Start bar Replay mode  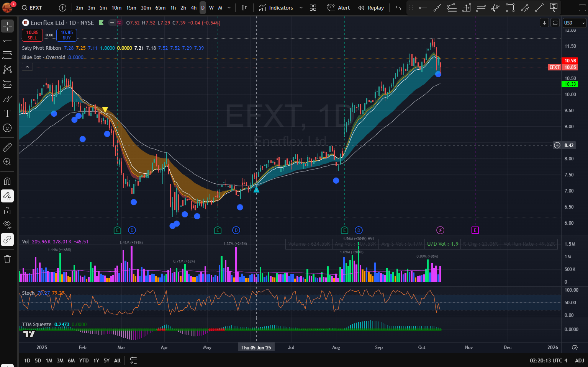coord(371,8)
